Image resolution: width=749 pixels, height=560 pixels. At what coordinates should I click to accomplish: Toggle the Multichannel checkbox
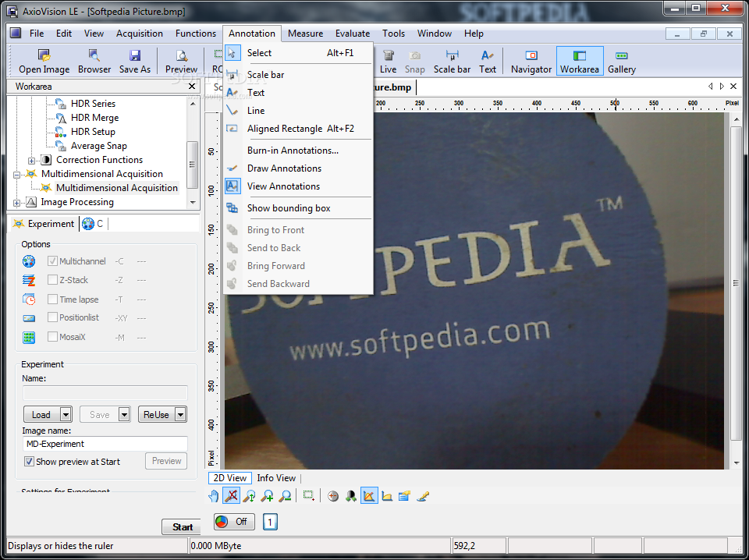point(52,261)
